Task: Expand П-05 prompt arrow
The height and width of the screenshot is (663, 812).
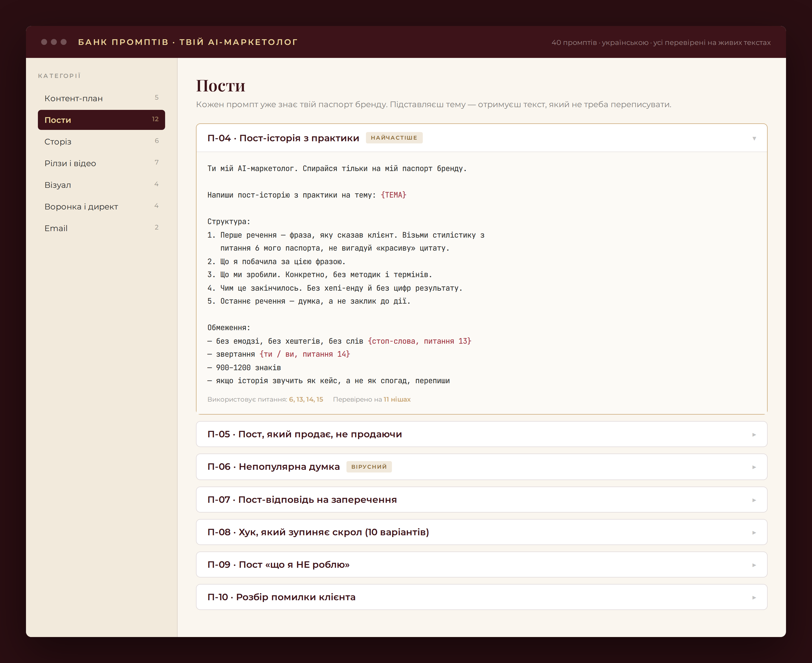Action: (754, 435)
